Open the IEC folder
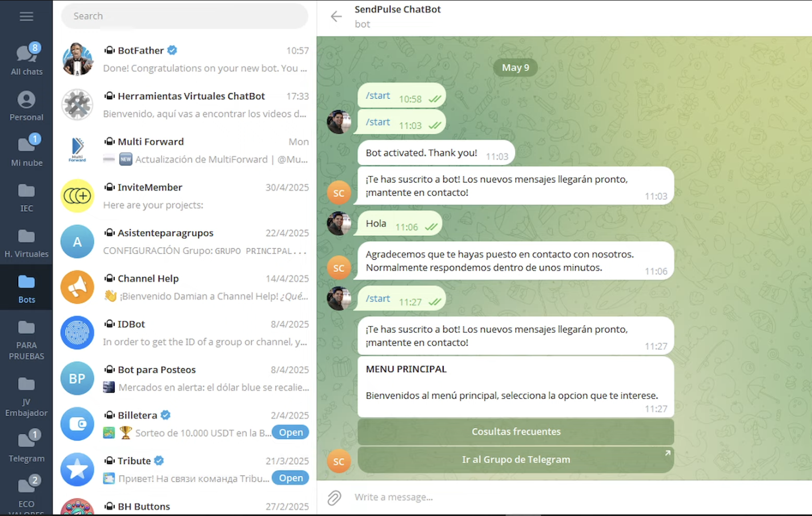The image size is (812, 516). coord(26,196)
